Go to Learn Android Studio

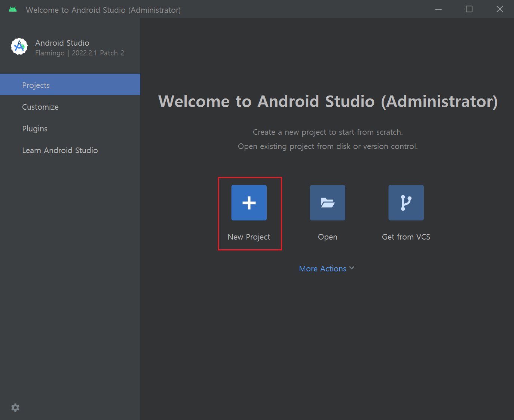[x=70, y=150]
